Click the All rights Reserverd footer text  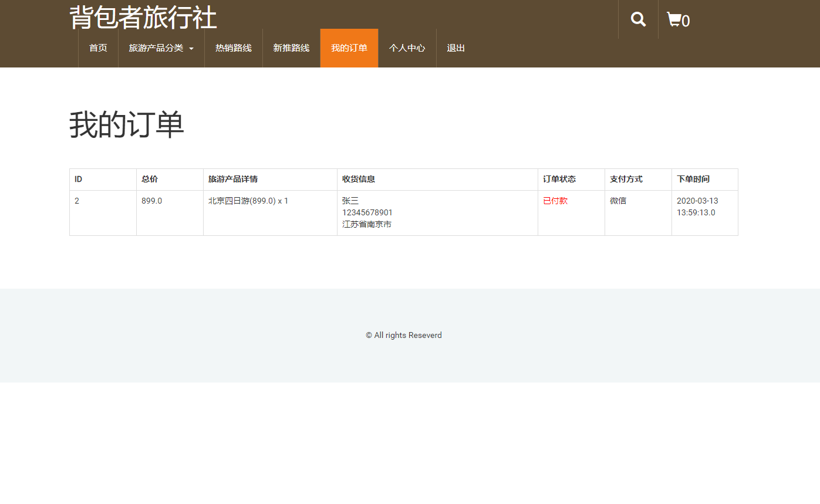tap(403, 334)
